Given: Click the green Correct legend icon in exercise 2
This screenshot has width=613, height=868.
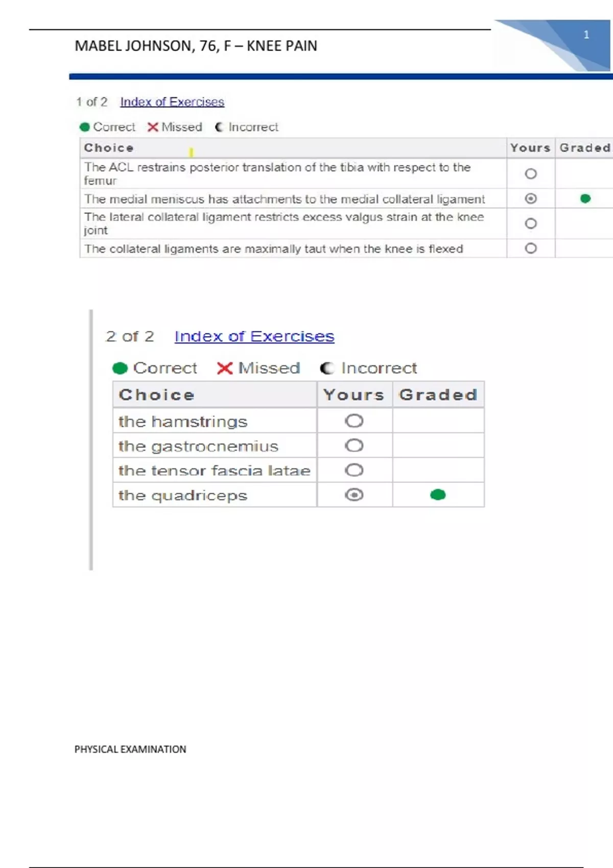Looking at the screenshot, I should (x=120, y=368).
